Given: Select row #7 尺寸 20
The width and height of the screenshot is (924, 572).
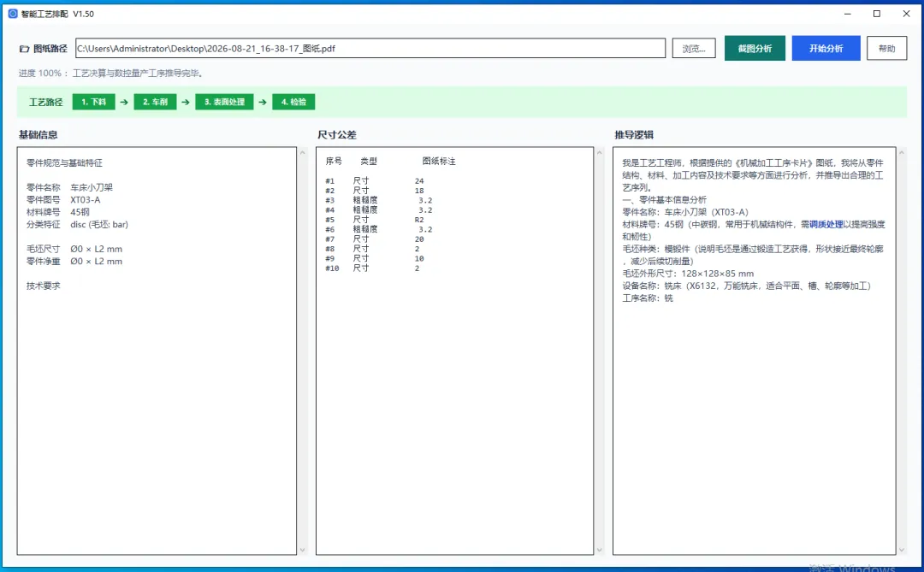Looking at the screenshot, I should click(x=374, y=239).
